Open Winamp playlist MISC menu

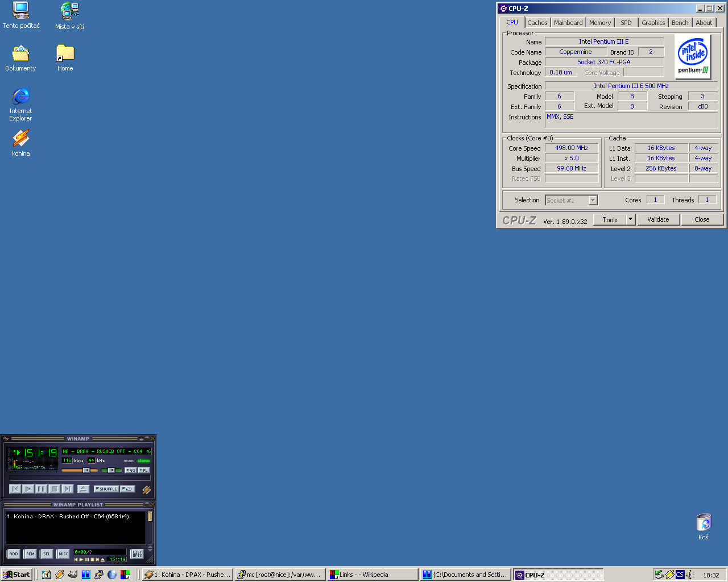[x=63, y=554]
